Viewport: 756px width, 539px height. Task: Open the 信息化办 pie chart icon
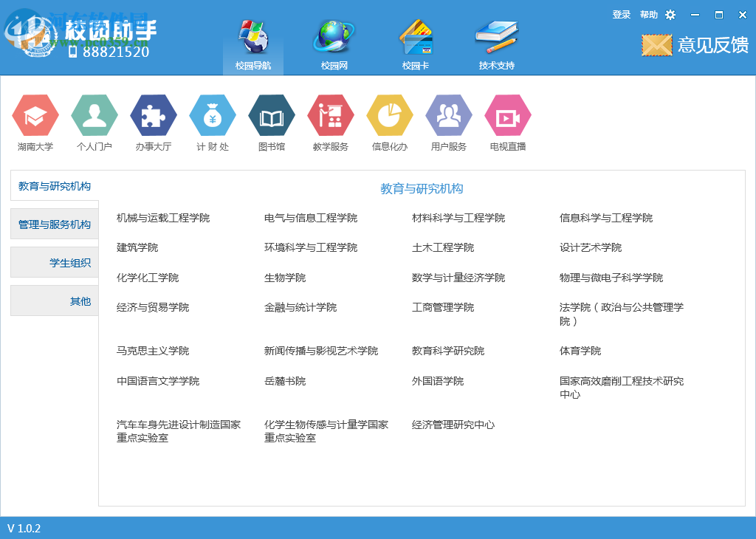coord(389,117)
